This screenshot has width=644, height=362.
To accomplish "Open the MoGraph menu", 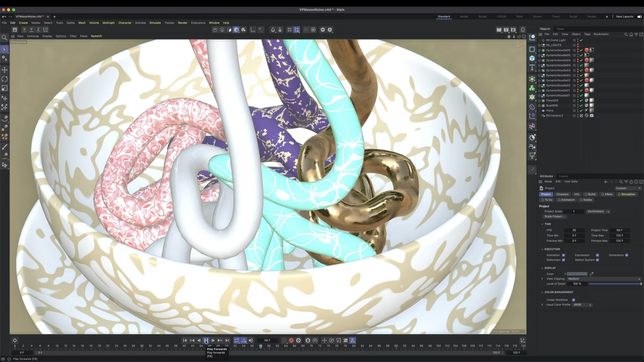I will coord(109,23).
